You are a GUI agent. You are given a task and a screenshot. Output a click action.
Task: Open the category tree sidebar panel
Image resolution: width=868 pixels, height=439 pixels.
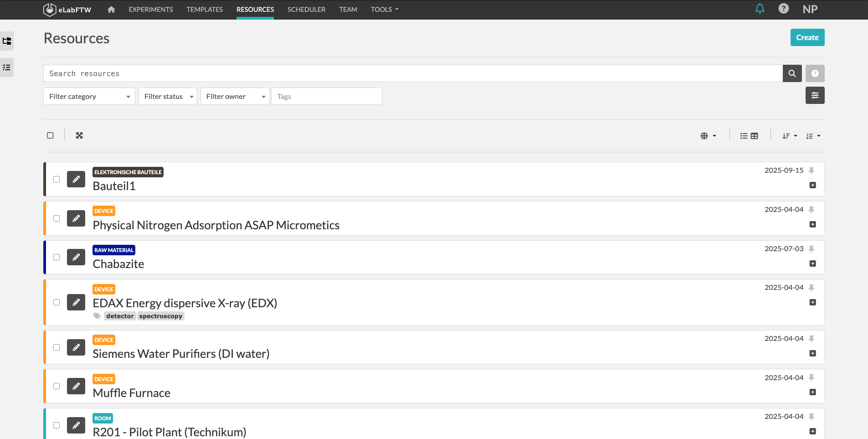click(7, 41)
